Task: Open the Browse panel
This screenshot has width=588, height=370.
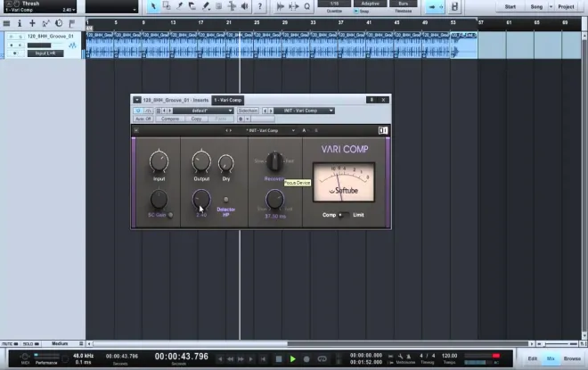Action: [x=572, y=358]
